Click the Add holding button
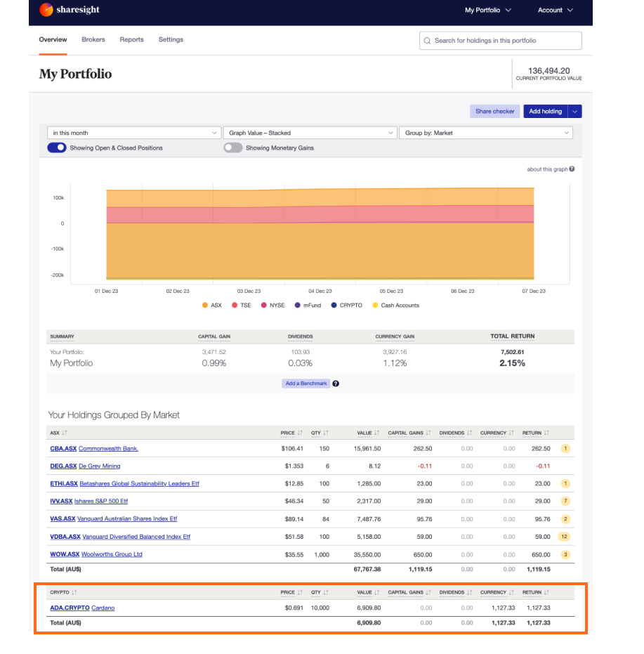 click(x=546, y=112)
